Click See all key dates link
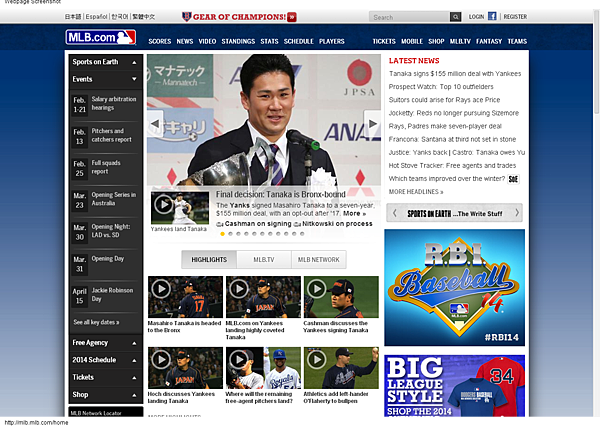The image size is (600, 426). pos(96,322)
